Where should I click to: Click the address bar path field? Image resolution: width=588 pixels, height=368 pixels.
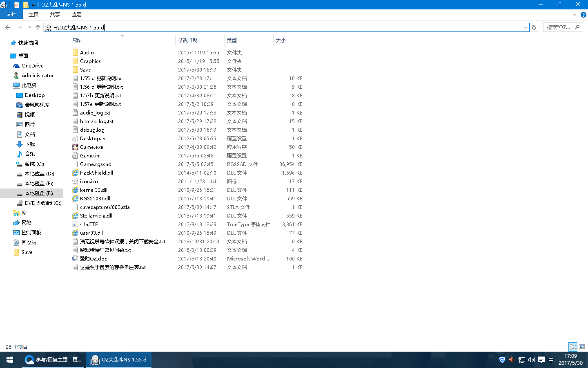coord(286,27)
